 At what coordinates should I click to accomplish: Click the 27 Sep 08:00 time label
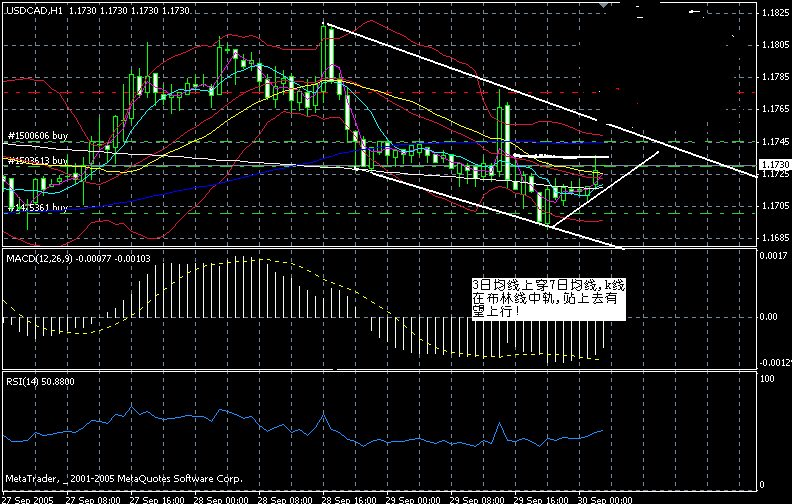[x=93, y=499]
